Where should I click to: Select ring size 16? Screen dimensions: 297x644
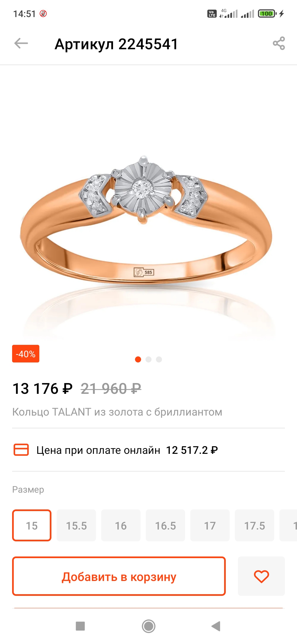point(121,525)
